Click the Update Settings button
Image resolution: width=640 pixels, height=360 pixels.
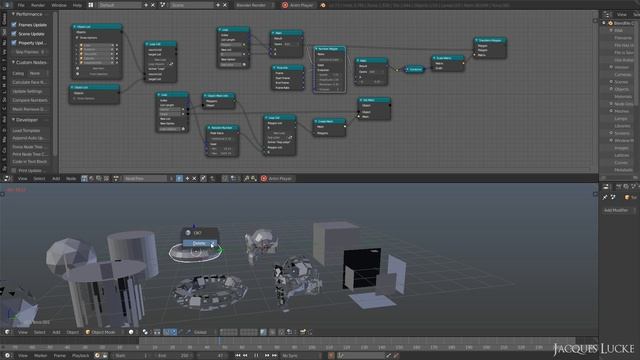pos(29,91)
